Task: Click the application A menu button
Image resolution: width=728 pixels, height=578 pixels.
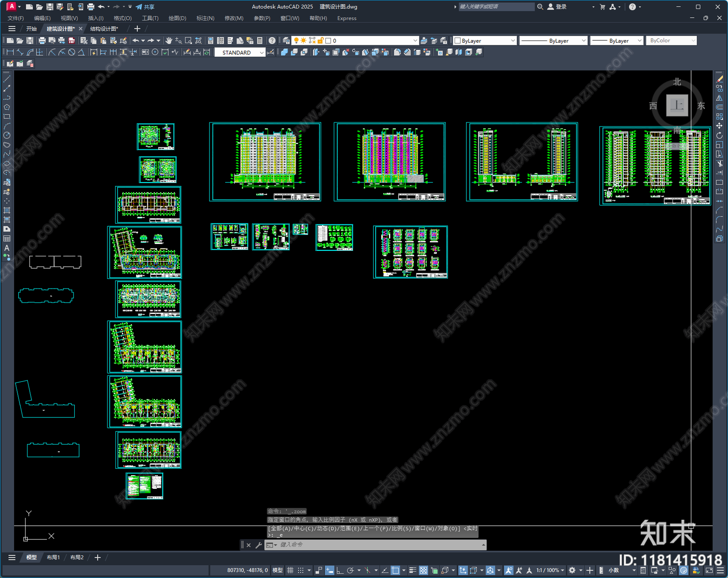Action: pyautogui.click(x=12, y=6)
